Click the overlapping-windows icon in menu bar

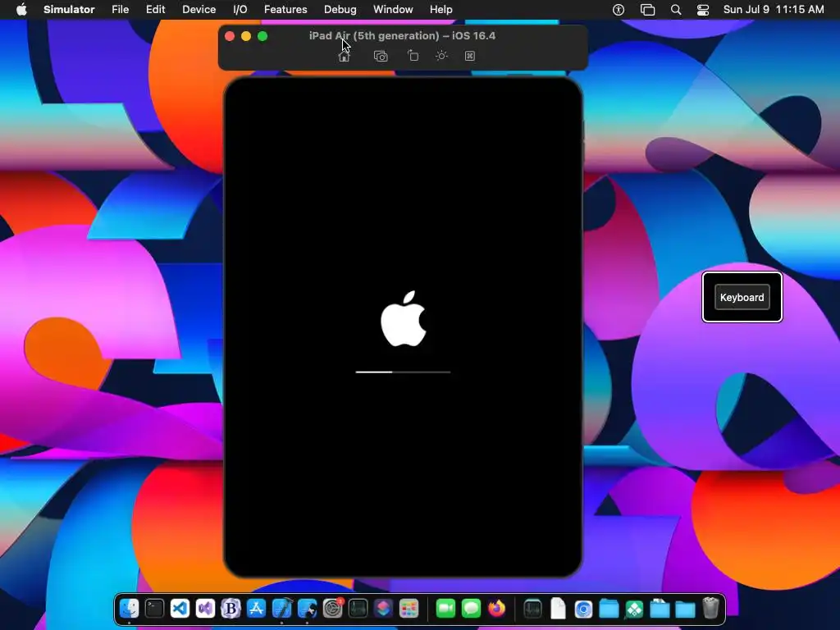(x=647, y=10)
